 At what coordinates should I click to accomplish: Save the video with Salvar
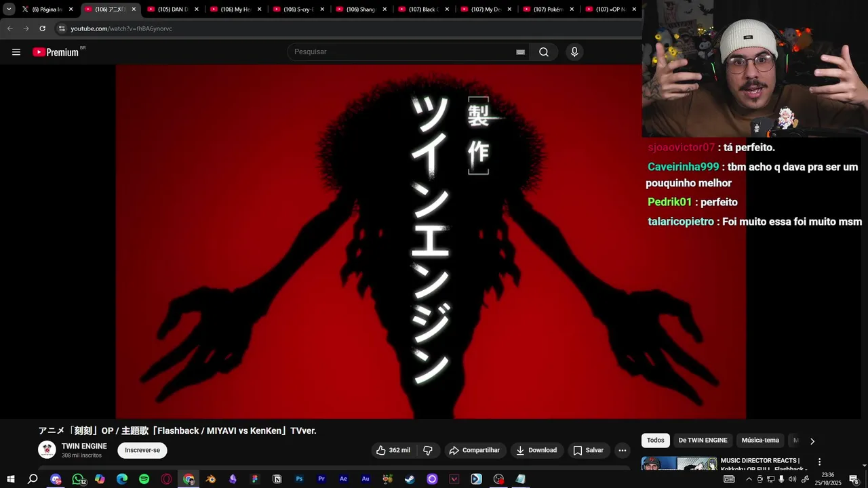tap(588, 450)
